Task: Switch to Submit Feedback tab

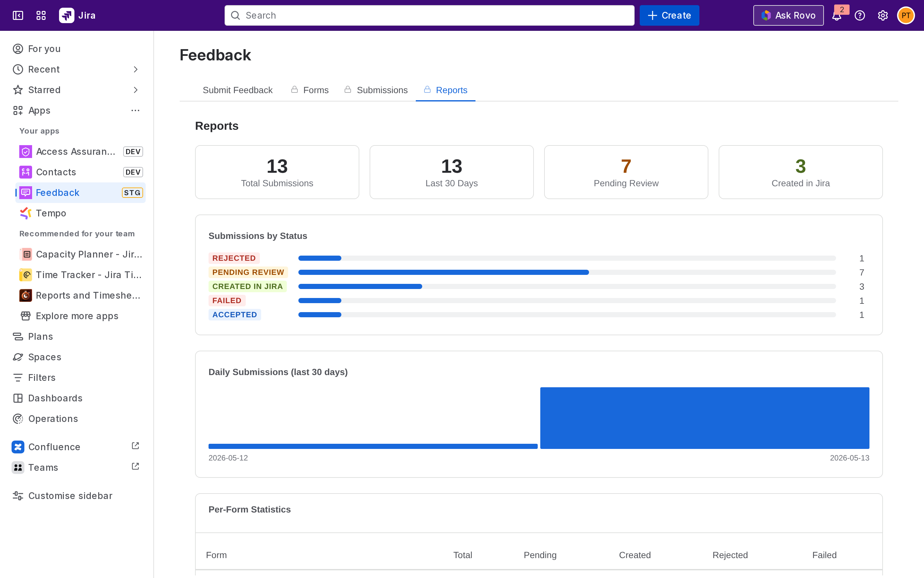Action: pos(237,90)
